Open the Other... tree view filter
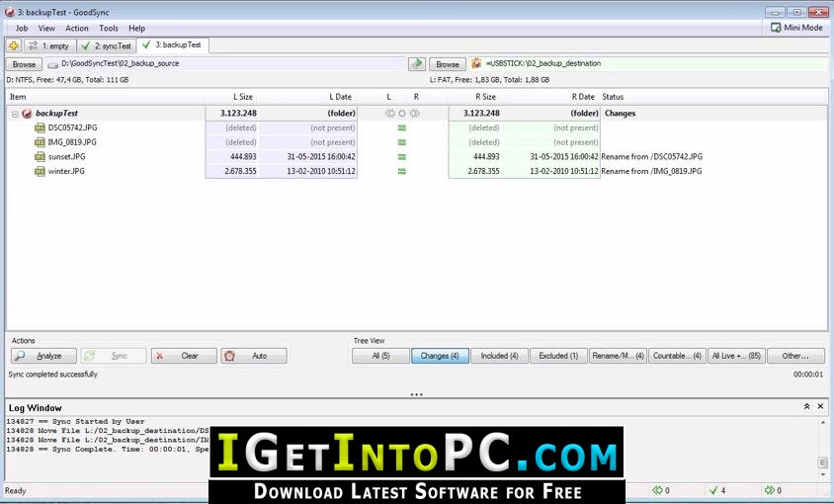The height and width of the screenshot is (504, 834). pos(795,356)
